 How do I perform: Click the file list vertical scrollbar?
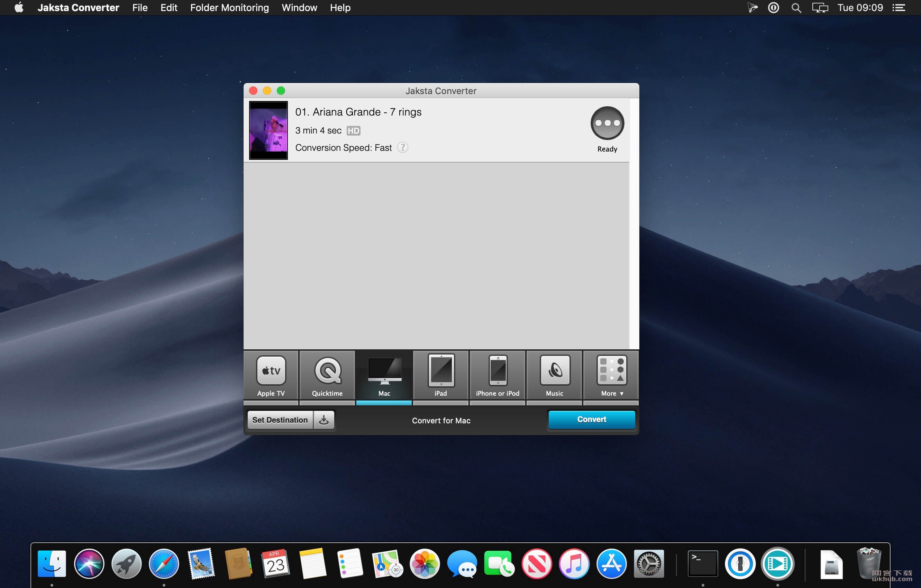tap(634, 224)
